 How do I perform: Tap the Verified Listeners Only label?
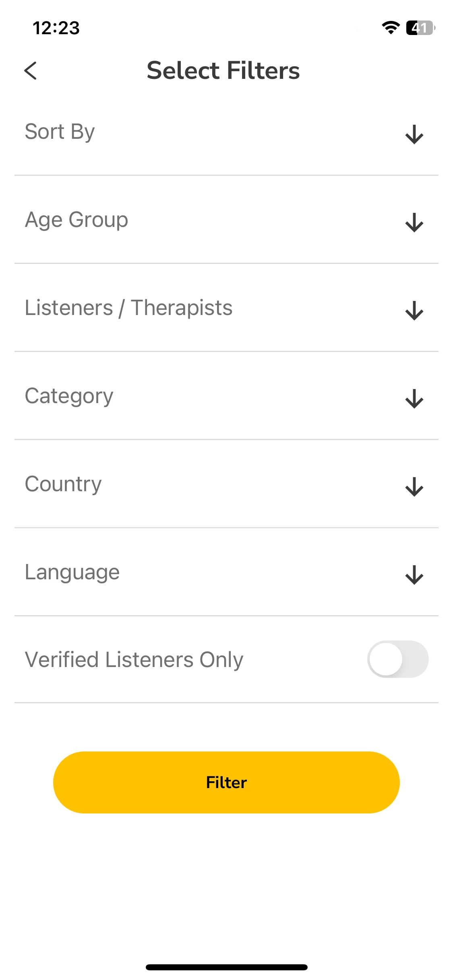134,660
